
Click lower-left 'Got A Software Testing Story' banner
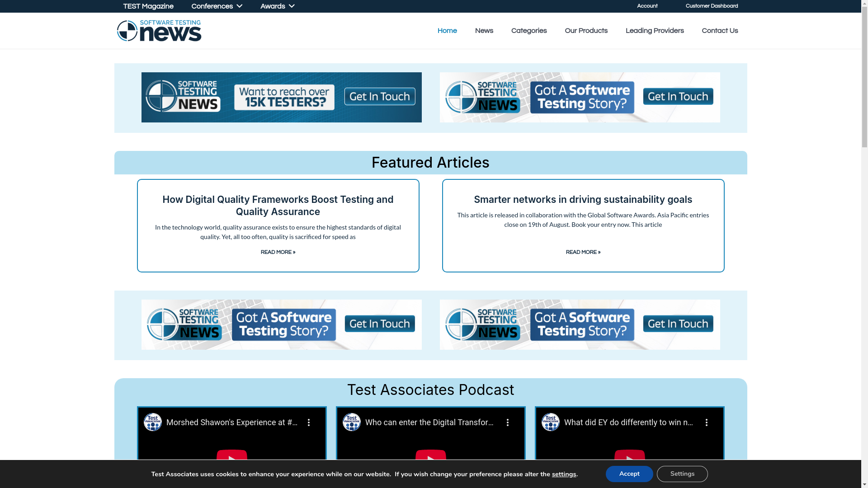[x=281, y=324]
